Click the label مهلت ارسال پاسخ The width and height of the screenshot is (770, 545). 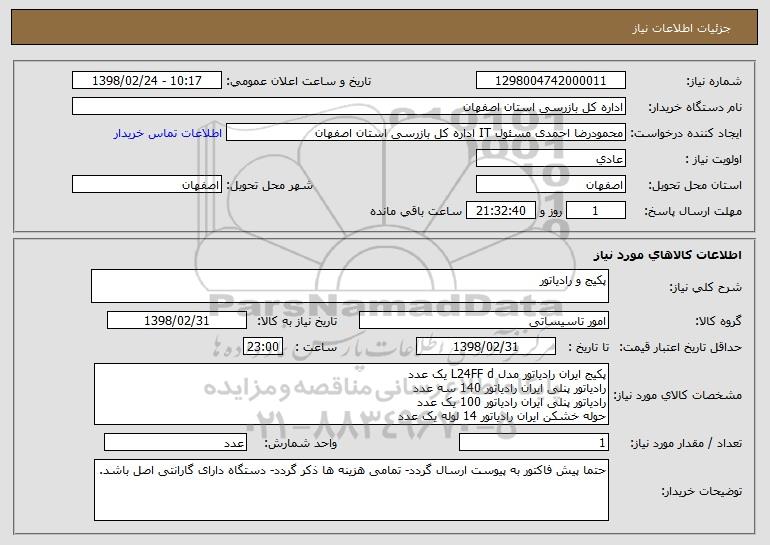tap(693, 211)
